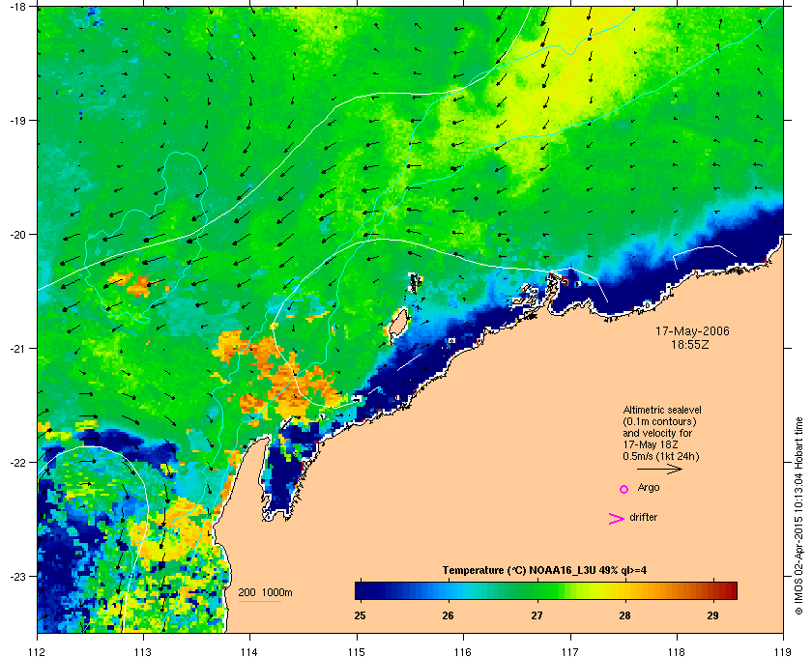Click the 115 longitude axis label
812x657 pixels.
357,652
